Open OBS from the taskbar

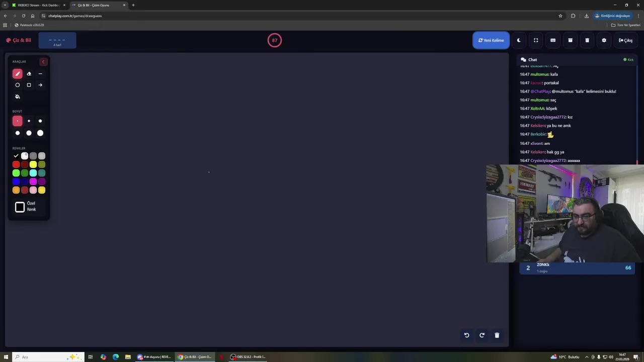tap(248, 357)
